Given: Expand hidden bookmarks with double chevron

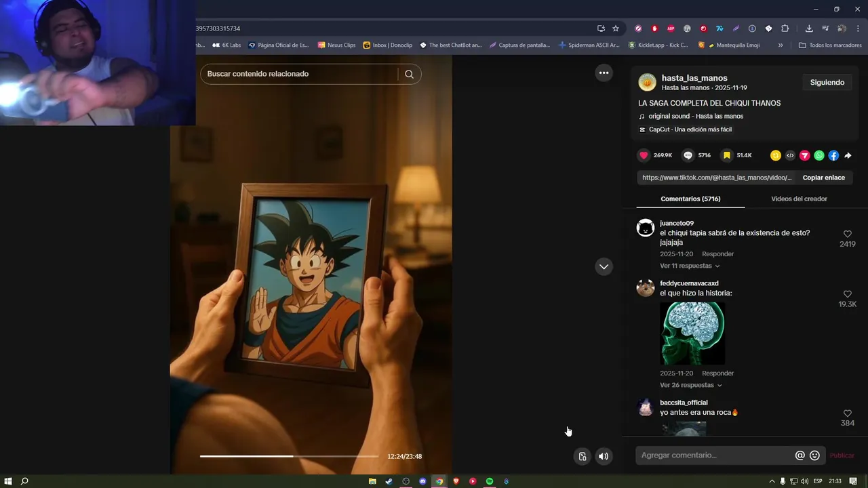Looking at the screenshot, I should click(x=781, y=45).
